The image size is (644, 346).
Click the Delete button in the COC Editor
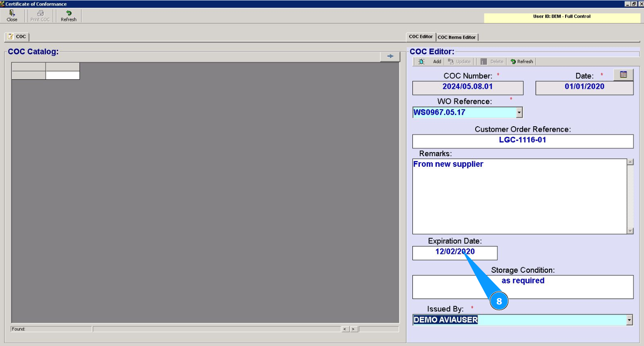[x=492, y=61]
